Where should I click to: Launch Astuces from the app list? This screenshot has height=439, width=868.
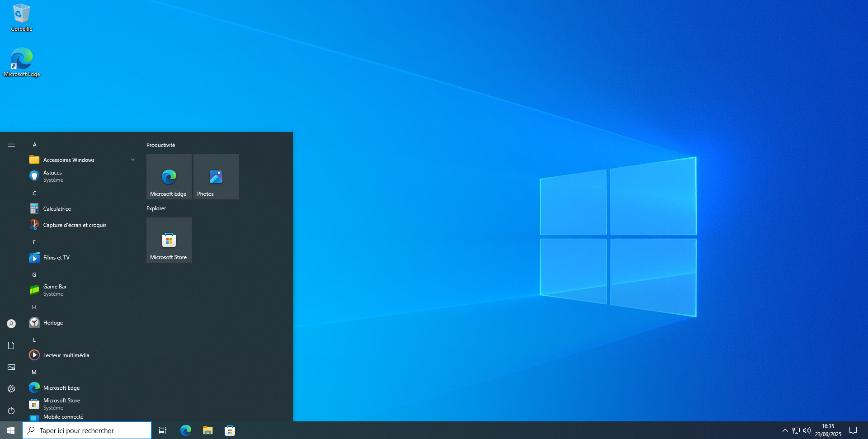point(82,176)
